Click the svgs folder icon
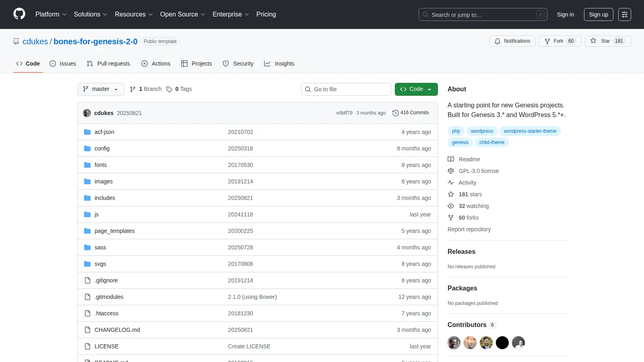This screenshot has height=362, width=644. click(87, 264)
